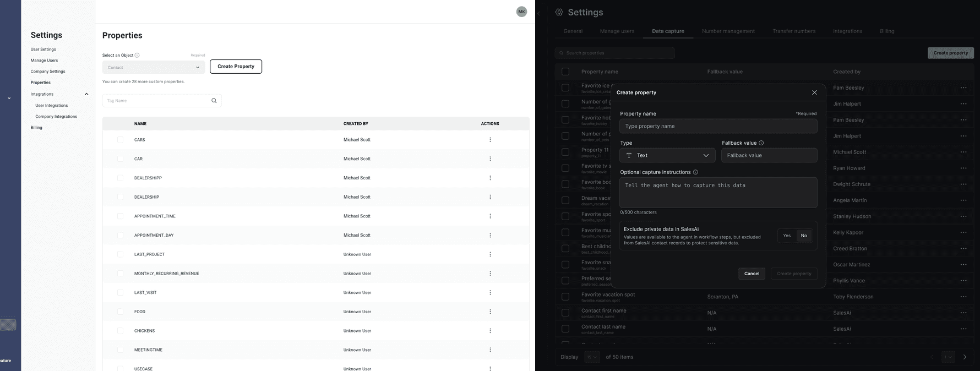Switch to the Billing tab
The image size is (980, 371).
(887, 31)
